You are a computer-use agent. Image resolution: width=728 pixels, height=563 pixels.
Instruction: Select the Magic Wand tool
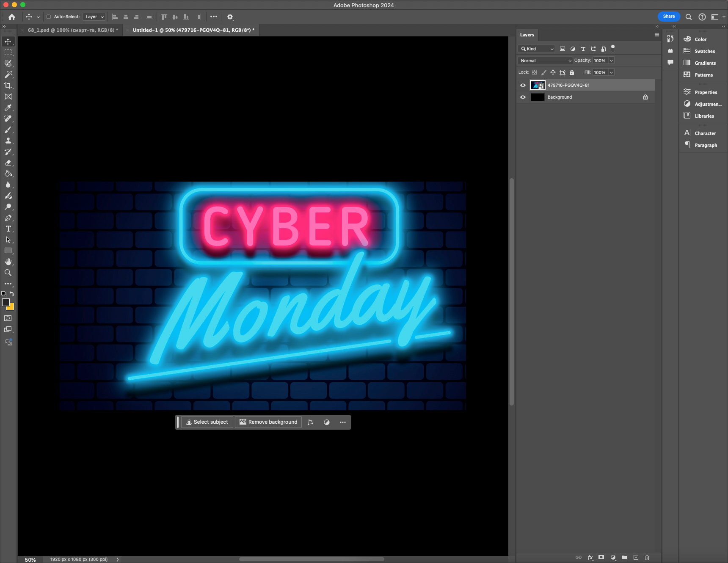click(x=8, y=75)
